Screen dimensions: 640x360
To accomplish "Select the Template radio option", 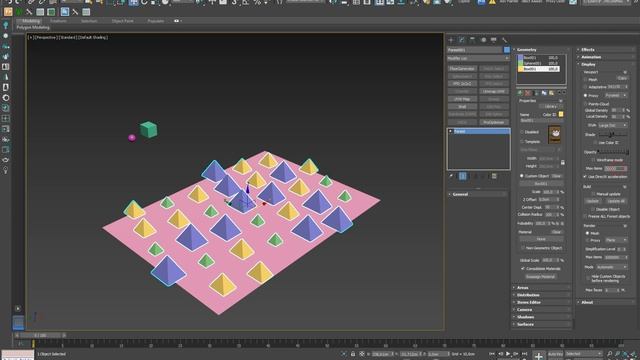I will (522, 142).
